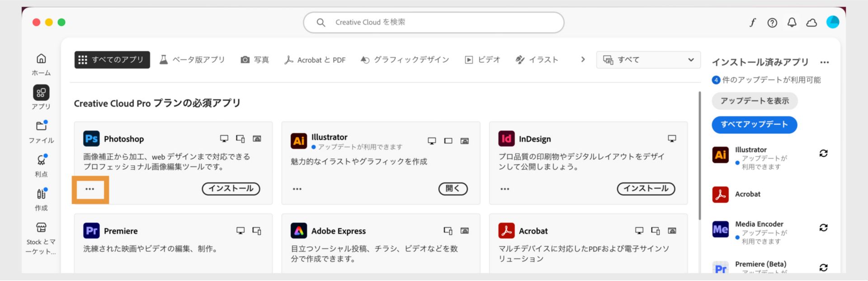Click the main app list scrollbar
868x281 pixels.
coord(700,156)
